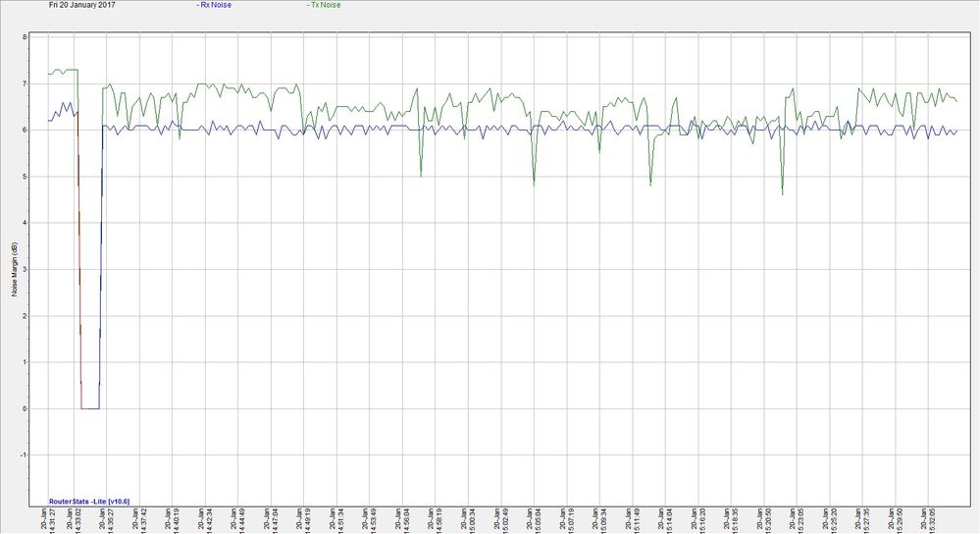Click the y-axis value 3
The image size is (980, 534).
(x=25, y=270)
